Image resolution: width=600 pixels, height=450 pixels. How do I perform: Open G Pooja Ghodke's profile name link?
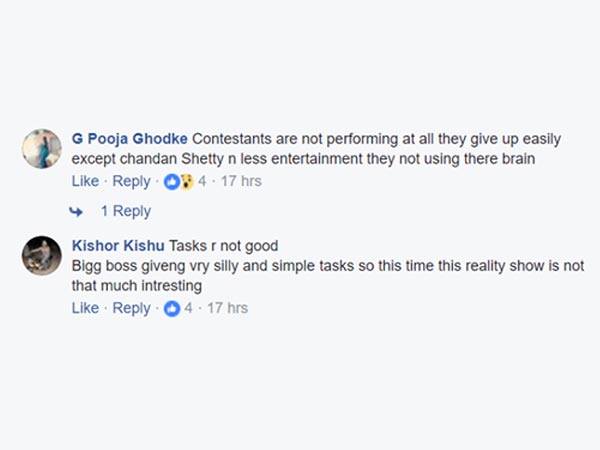coord(129,137)
